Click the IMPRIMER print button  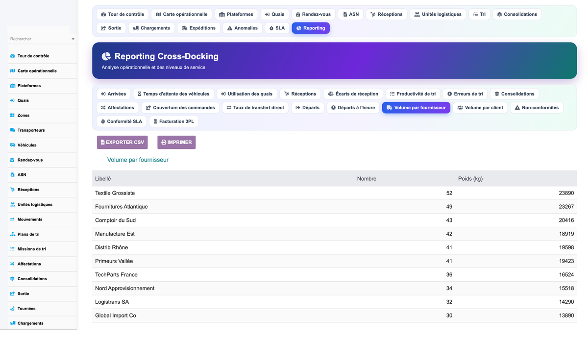coord(176,142)
